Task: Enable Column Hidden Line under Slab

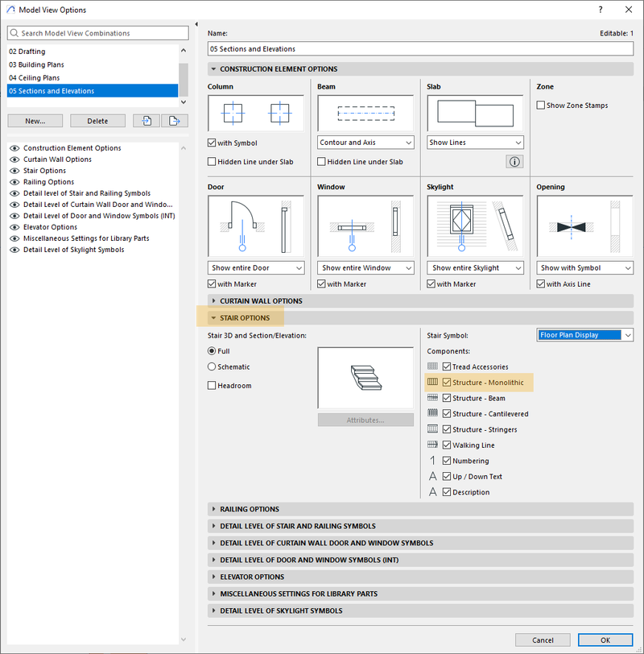Action: (x=212, y=161)
